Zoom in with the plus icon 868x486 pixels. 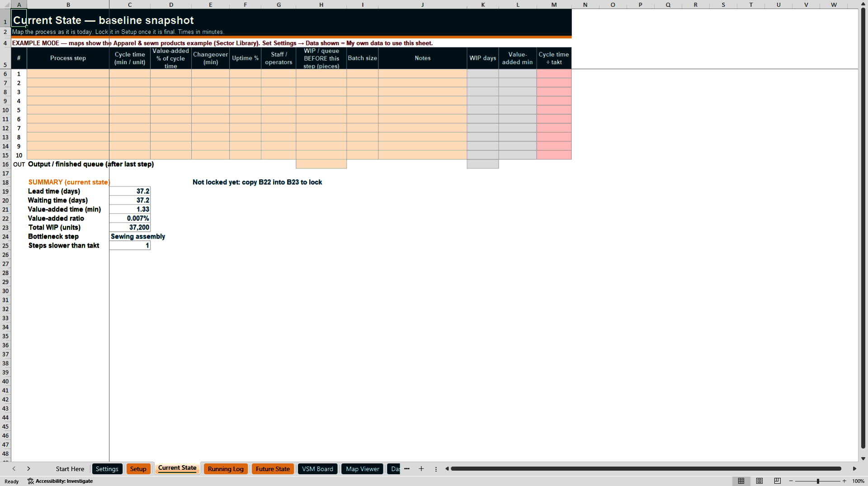pos(844,481)
